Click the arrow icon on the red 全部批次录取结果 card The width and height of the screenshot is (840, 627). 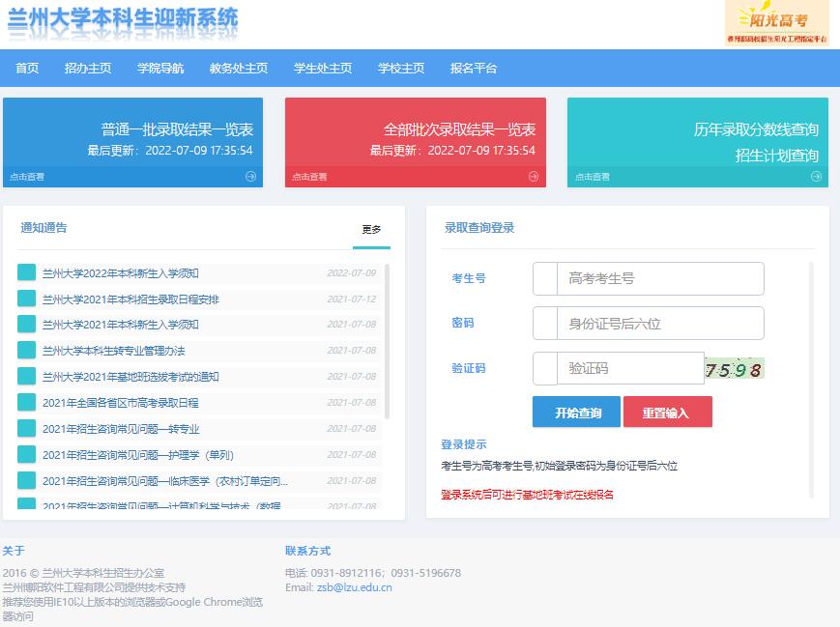[x=533, y=176]
